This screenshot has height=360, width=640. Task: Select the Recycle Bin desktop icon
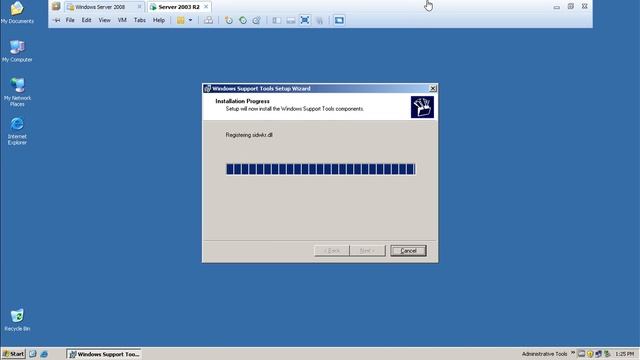pyautogui.click(x=17, y=320)
